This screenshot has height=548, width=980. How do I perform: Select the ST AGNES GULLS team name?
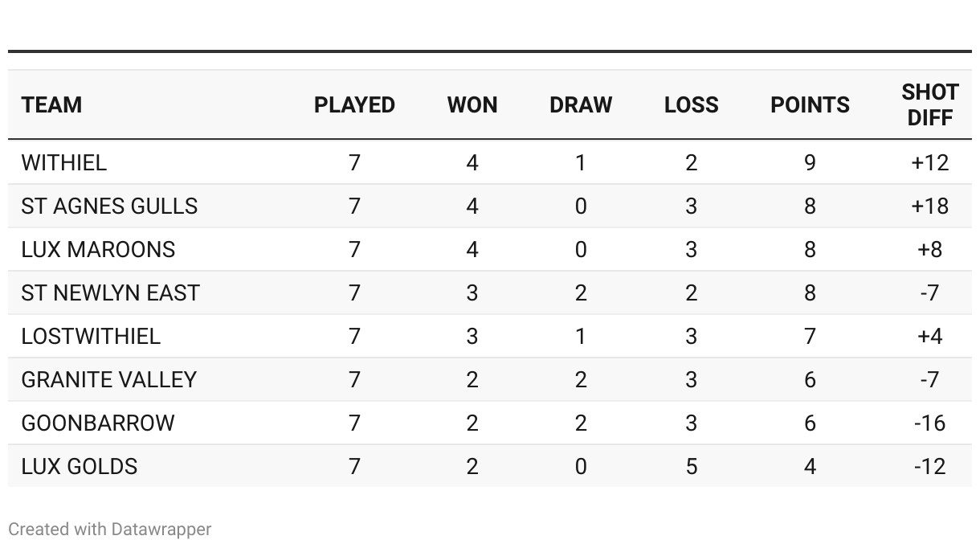(x=109, y=207)
